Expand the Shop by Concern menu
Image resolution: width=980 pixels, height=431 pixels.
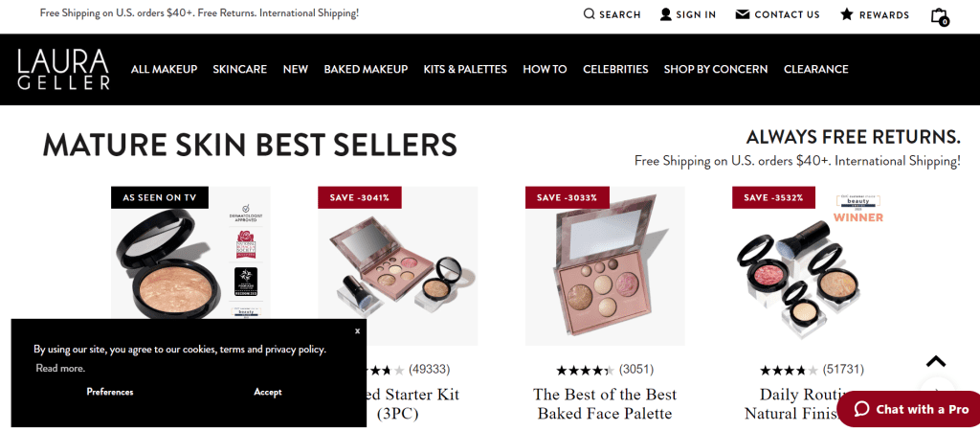716,69
